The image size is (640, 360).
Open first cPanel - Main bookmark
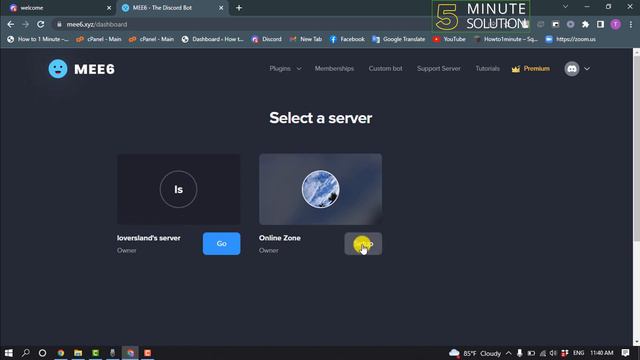[99, 39]
